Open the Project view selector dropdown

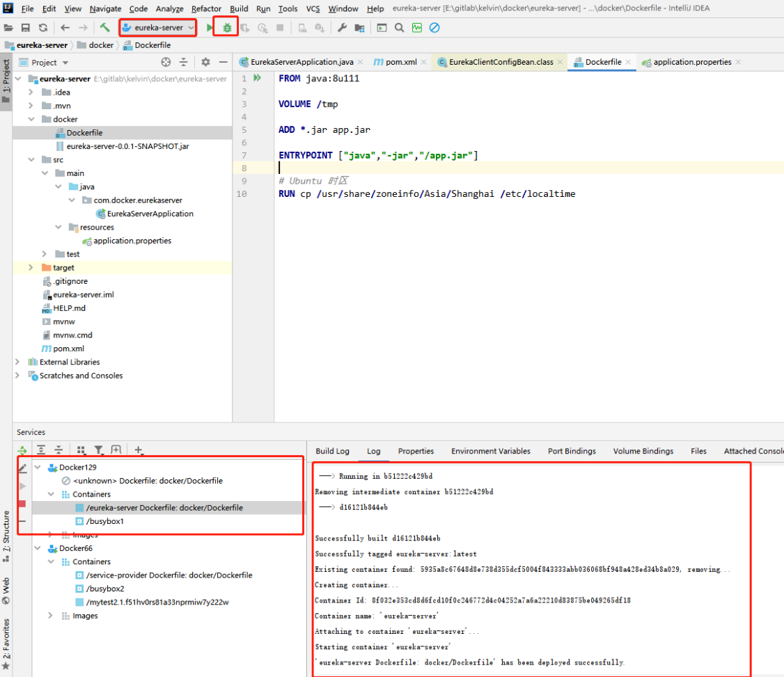[x=43, y=63]
